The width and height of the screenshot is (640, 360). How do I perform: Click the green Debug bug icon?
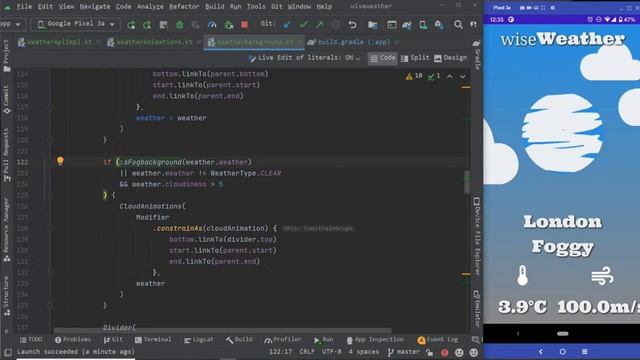point(180,25)
